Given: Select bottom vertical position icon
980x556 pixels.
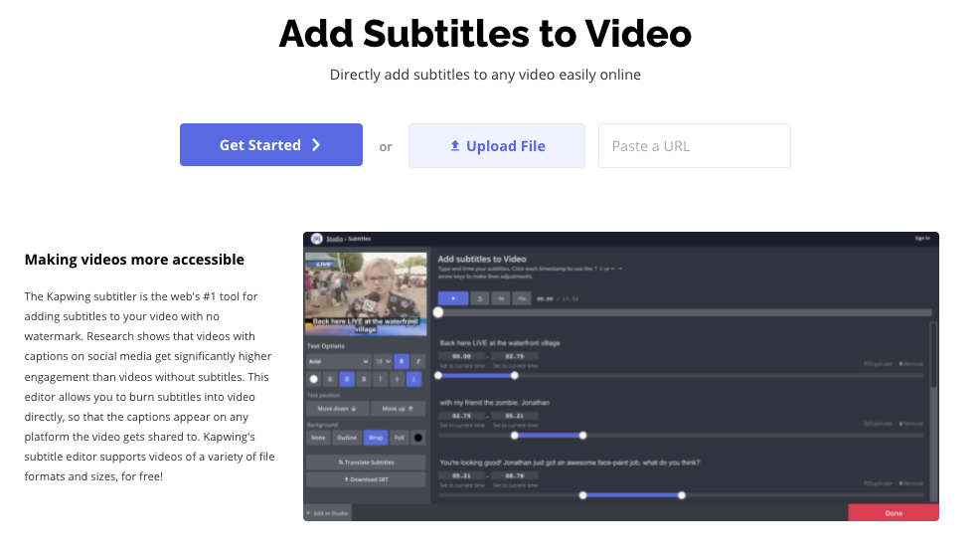Looking at the screenshot, I should 413,379.
